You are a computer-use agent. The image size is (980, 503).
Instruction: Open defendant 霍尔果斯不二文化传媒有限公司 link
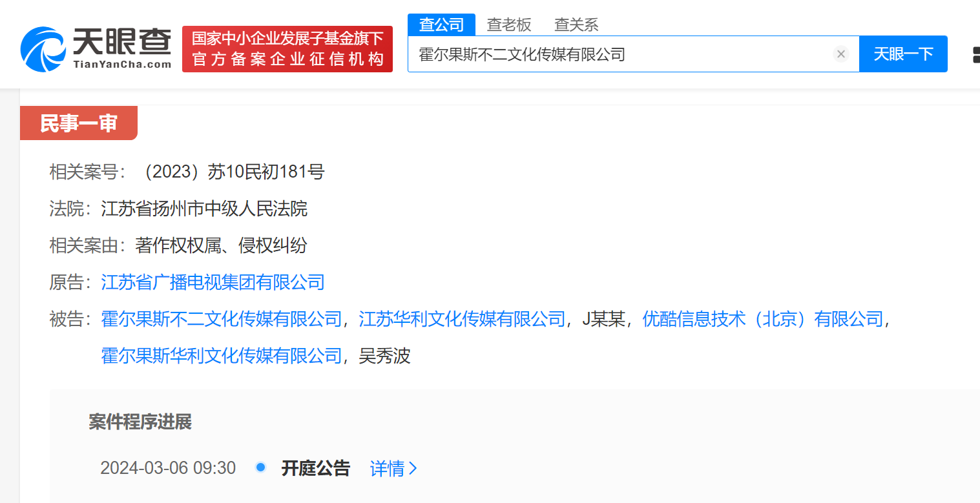coord(222,319)
